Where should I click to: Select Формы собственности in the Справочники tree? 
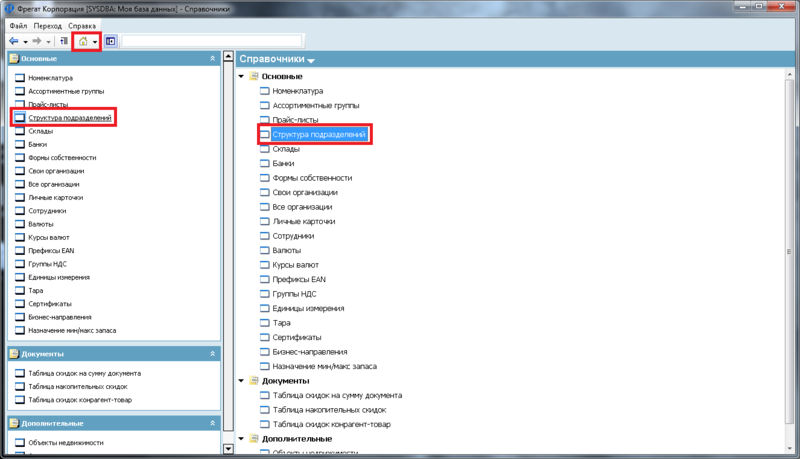click(x=312, y=178)
